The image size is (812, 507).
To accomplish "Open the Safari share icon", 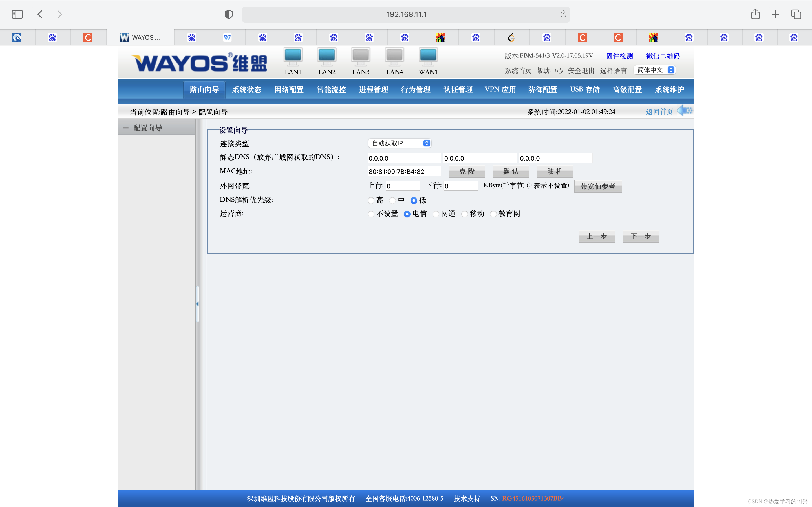I will 755,14.
